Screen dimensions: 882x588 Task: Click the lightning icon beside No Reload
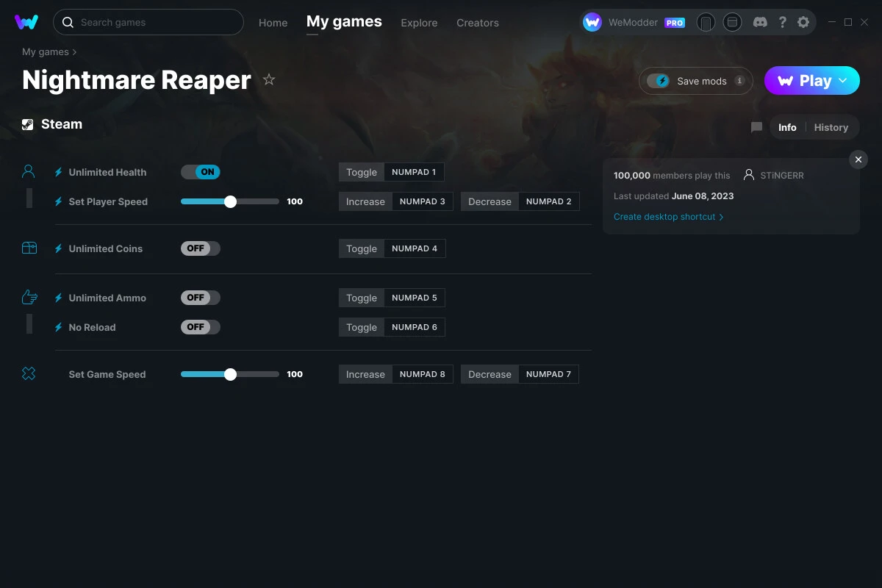point(58,327)
